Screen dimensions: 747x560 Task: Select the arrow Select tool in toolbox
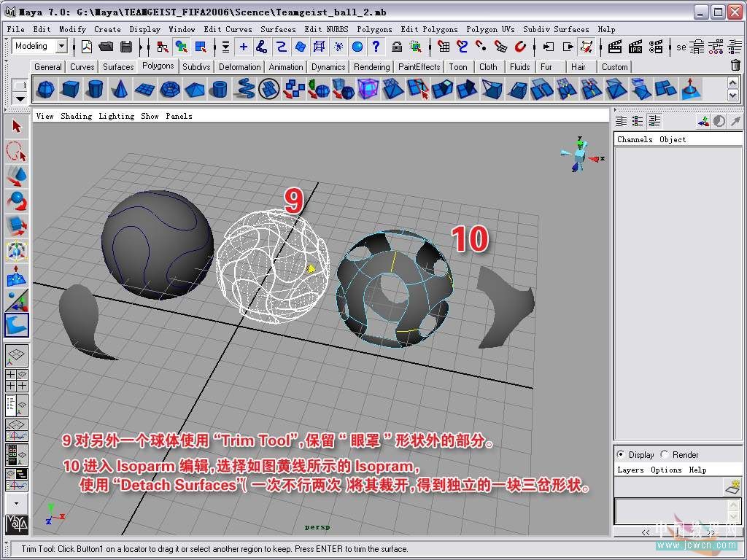tap(17, 127)
